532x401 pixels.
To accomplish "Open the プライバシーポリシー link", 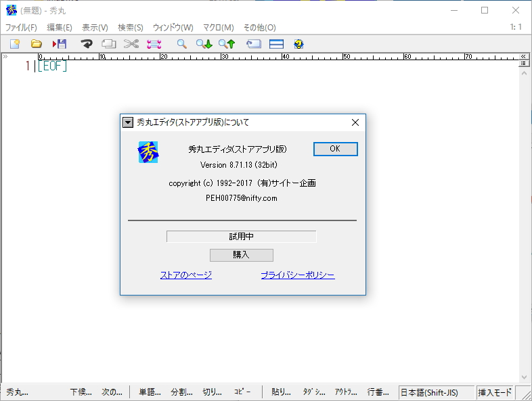I will 298,275.
